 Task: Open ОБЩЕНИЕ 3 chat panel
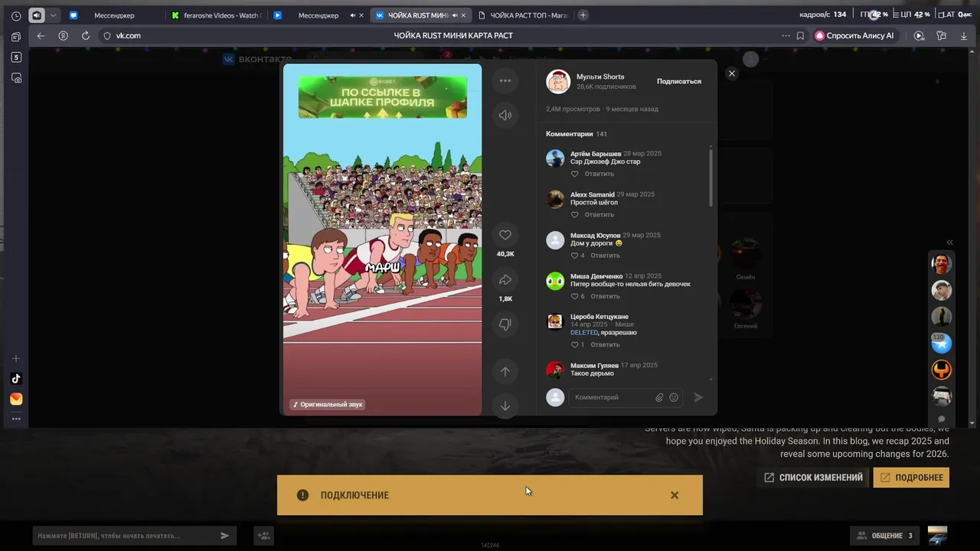[884, 536]
